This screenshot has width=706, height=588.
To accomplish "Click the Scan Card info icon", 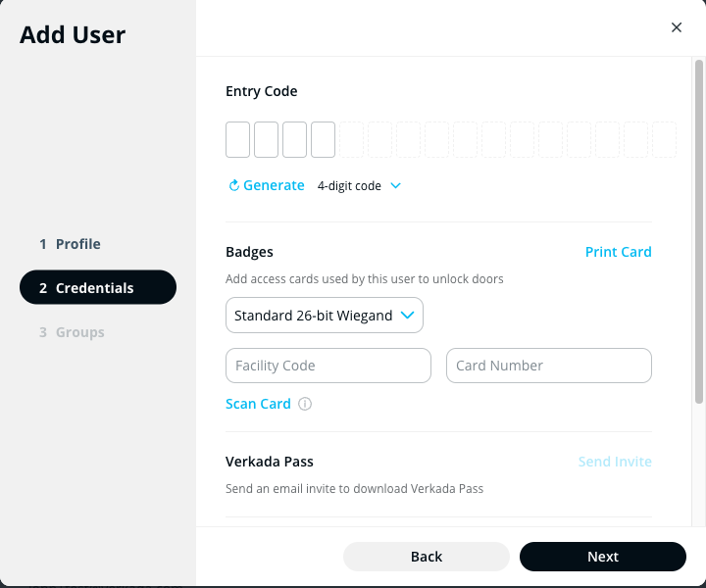I will pyautogui.click(x=305, y=404).
